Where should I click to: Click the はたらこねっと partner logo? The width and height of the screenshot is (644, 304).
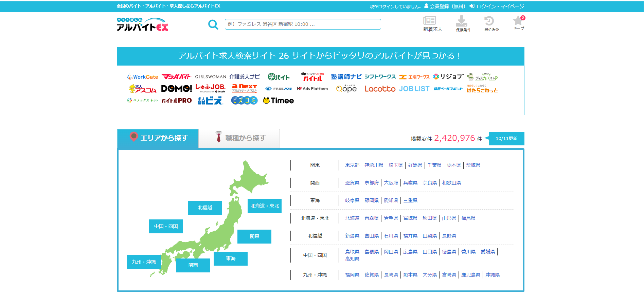coord(482,89)
